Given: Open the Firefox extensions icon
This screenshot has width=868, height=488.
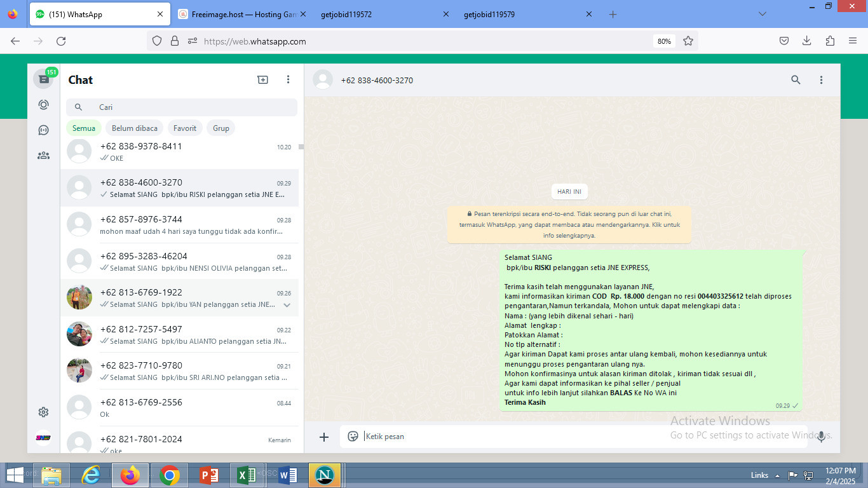Looking at the screenshot, I should pos(830,41).
